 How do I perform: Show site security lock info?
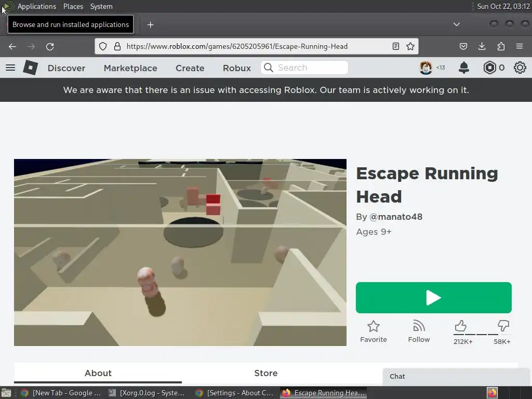tap(117, 46)
